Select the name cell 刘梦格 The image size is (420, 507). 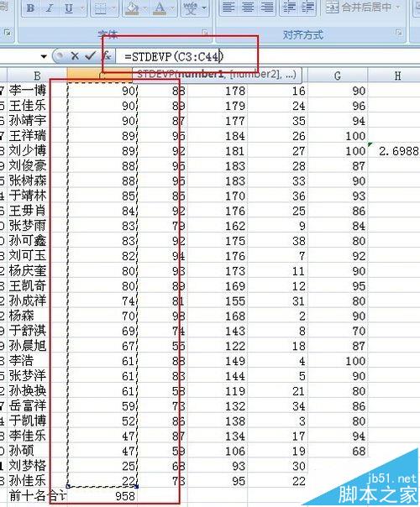coord(37,466)
